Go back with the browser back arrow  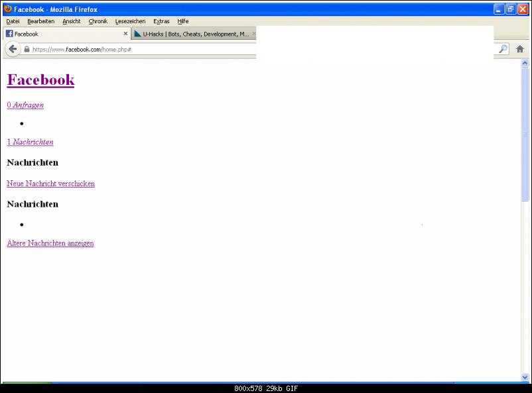(x=13, y=49)
